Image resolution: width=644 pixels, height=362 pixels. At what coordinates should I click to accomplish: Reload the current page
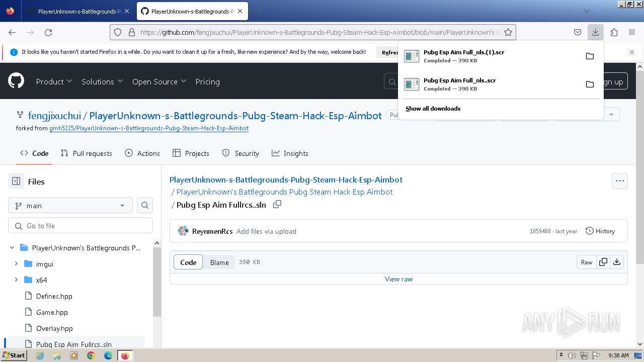48,32
